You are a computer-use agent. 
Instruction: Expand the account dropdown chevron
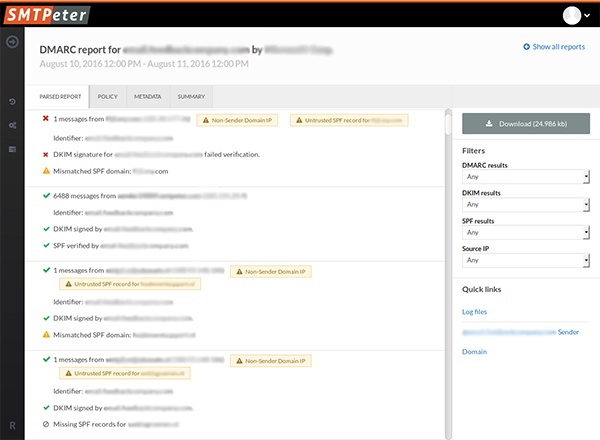587,16
